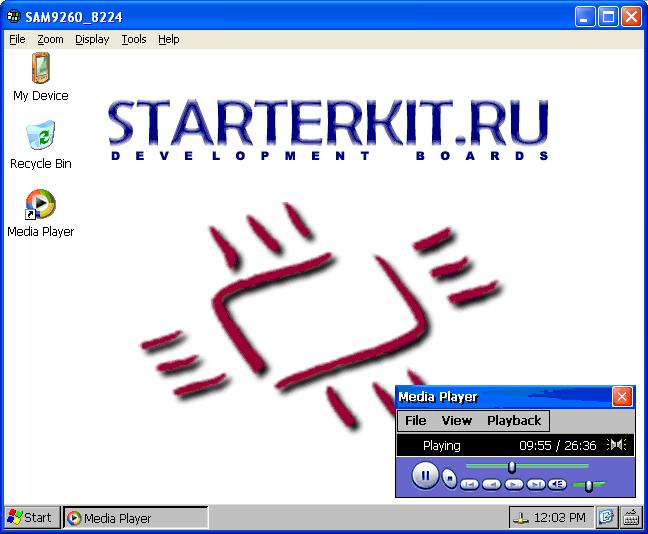
Task: Click the stereo speaker indicator icon
Action: point(616,445)
